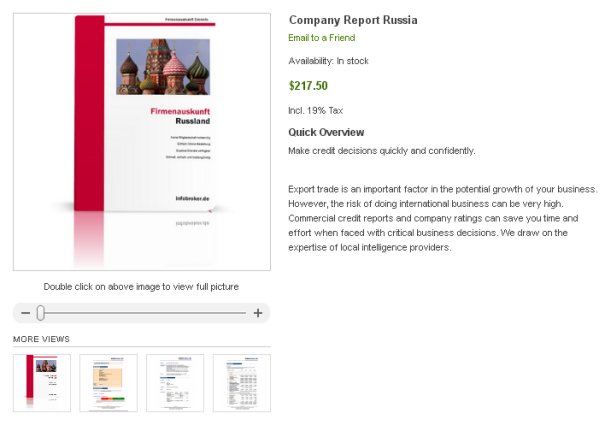Screen dimensions: 605x431
Task: Click the $217.50 price
Action: pos(308,86)
